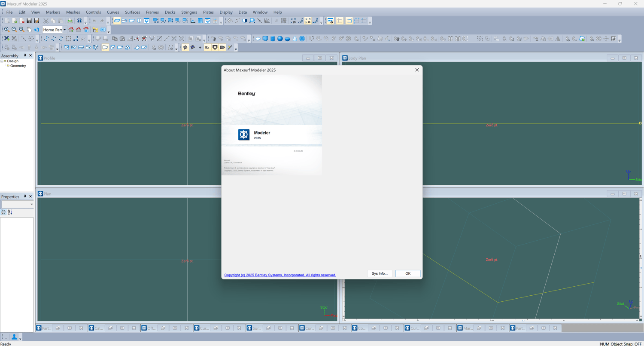
Task: Click the Save floppy disk icon
Action: click(x=29, y=21)
